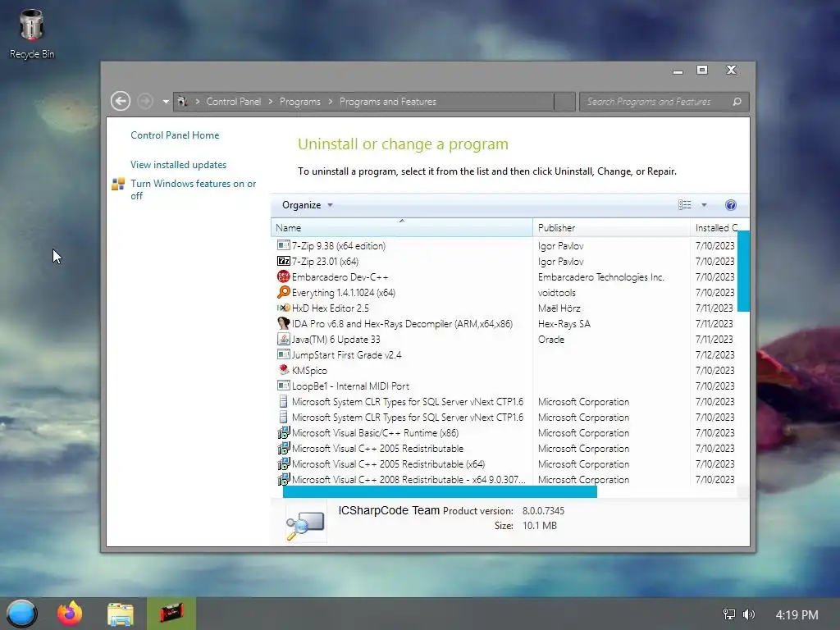Image resolution: width=840 pixels, height=630 pixels.
Task: Open Turn Windows features on or off
Action: click(194, 189)
